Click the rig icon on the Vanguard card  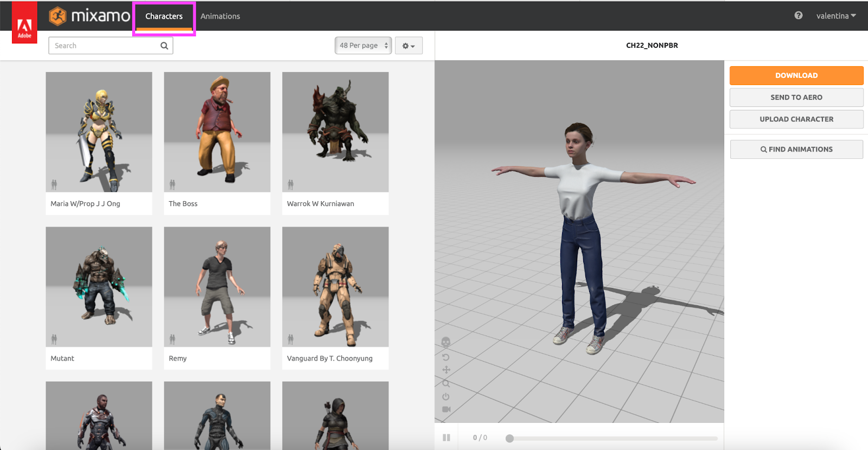pos(291,339)
